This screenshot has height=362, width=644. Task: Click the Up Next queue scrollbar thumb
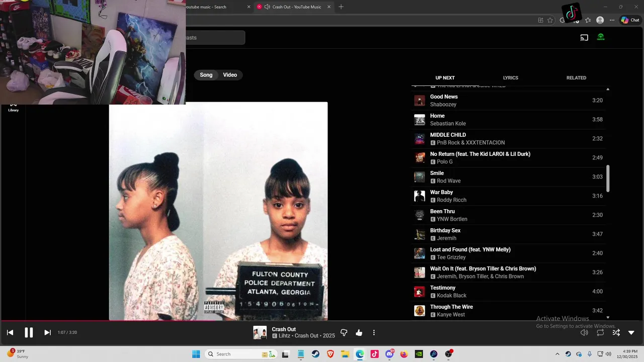tap(608, 178)
